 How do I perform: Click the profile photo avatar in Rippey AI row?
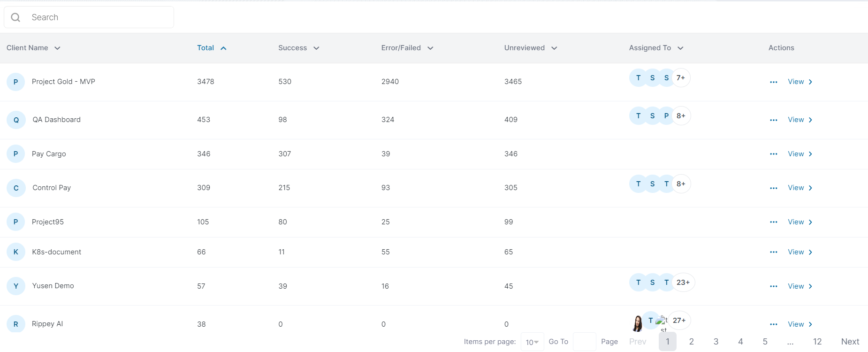coord(638,323)
